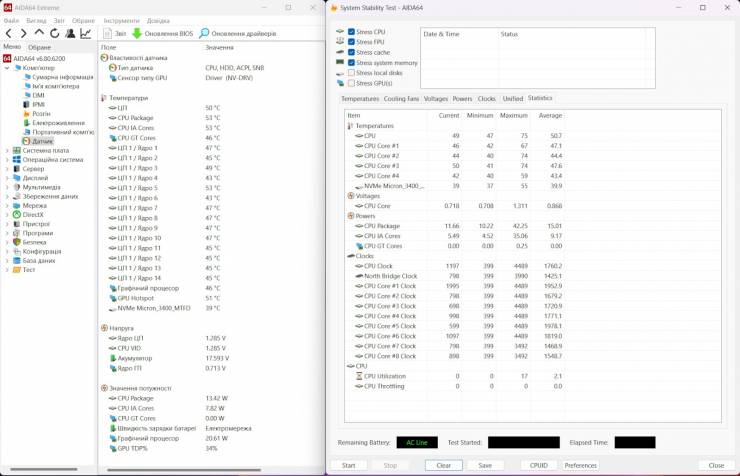
Task: Expand the Операційна система node
Action: pyautogui.click(x=7, y=159)
